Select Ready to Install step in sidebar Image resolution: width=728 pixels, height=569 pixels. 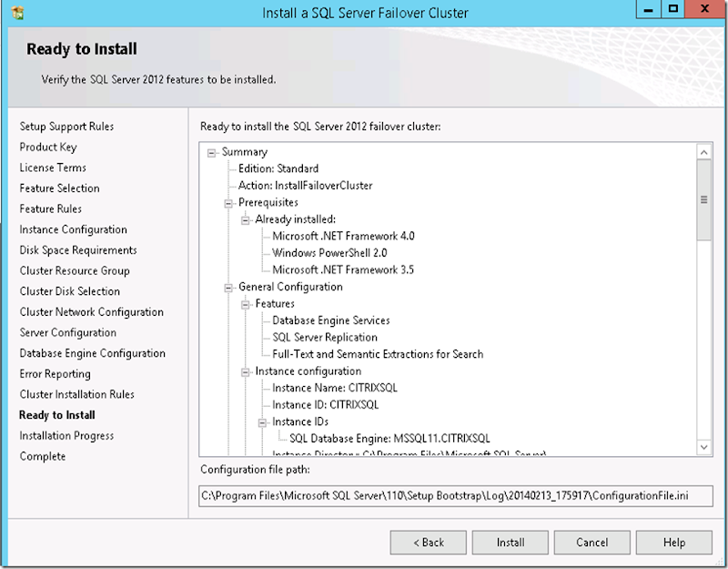click(57, 415)
